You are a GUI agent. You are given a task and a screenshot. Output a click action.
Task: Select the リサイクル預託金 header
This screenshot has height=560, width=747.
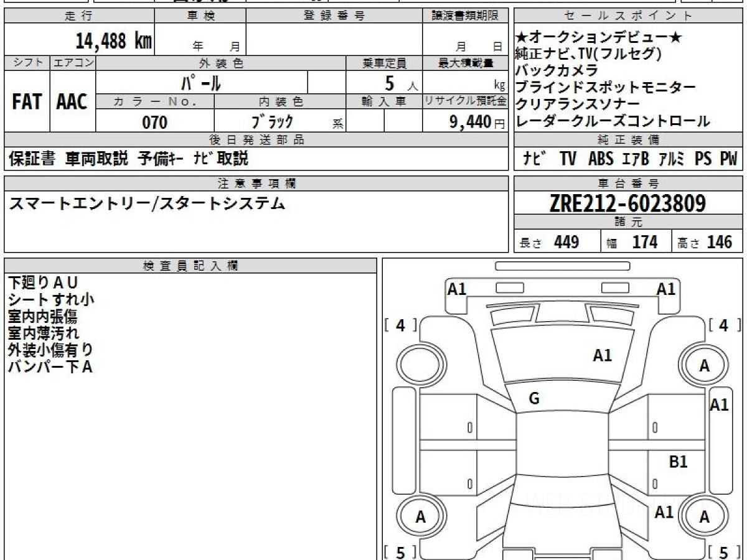point(466,102)
